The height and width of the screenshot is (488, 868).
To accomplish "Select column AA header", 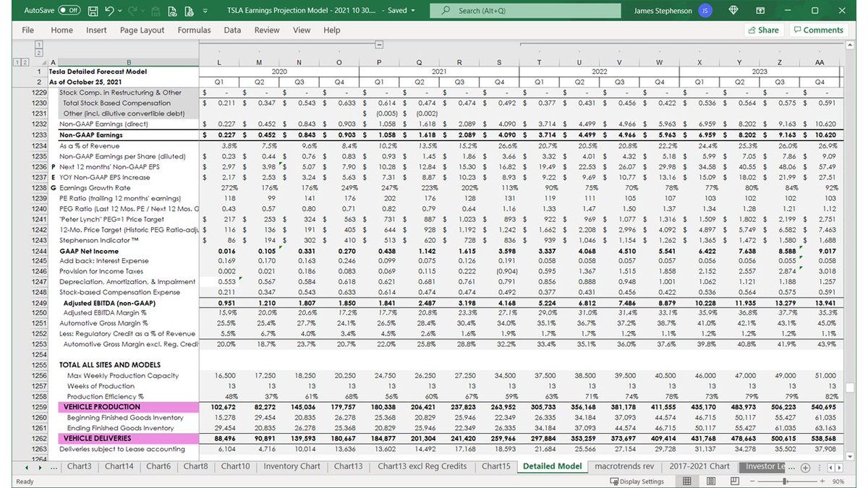I will coord(820,63).
